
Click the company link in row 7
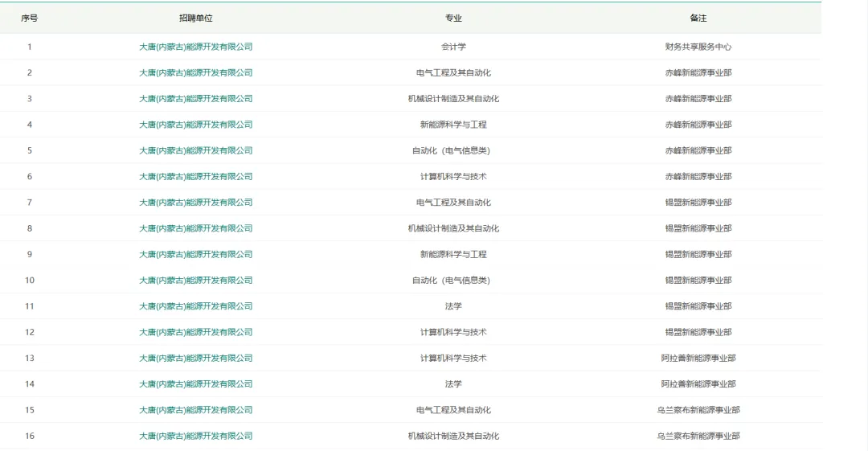click(195, 203)
